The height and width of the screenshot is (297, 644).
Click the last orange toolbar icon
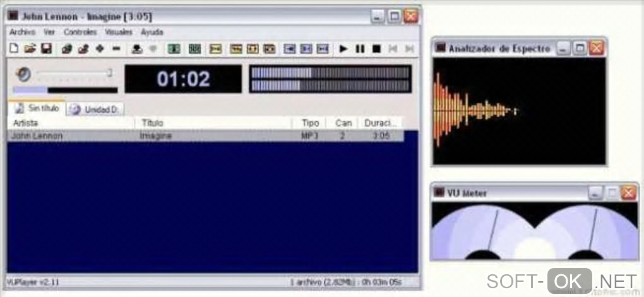pos(269,49)
